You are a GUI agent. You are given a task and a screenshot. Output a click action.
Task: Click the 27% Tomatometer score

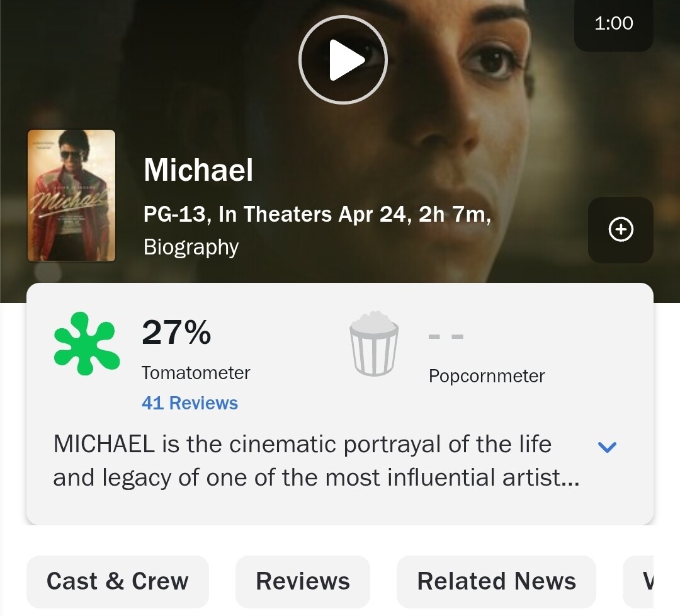[176, 333]
